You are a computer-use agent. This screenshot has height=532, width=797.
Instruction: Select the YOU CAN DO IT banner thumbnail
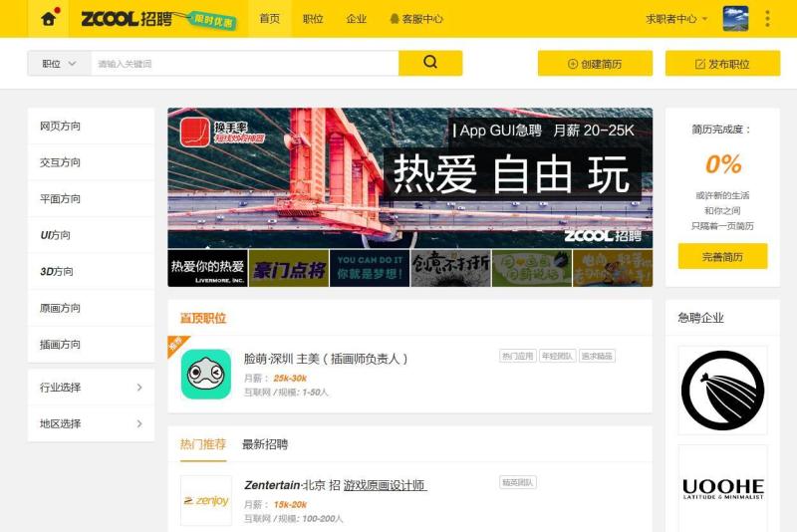click(x=370, y=268)
